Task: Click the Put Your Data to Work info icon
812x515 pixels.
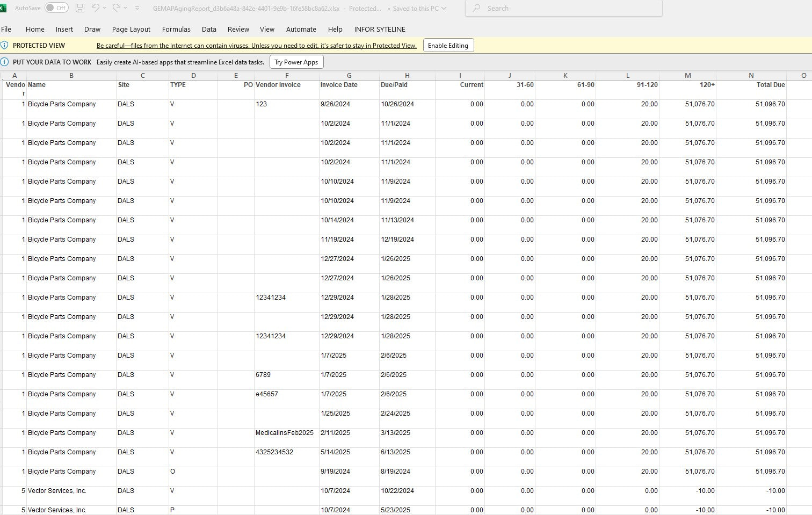Action: point(4,62)
